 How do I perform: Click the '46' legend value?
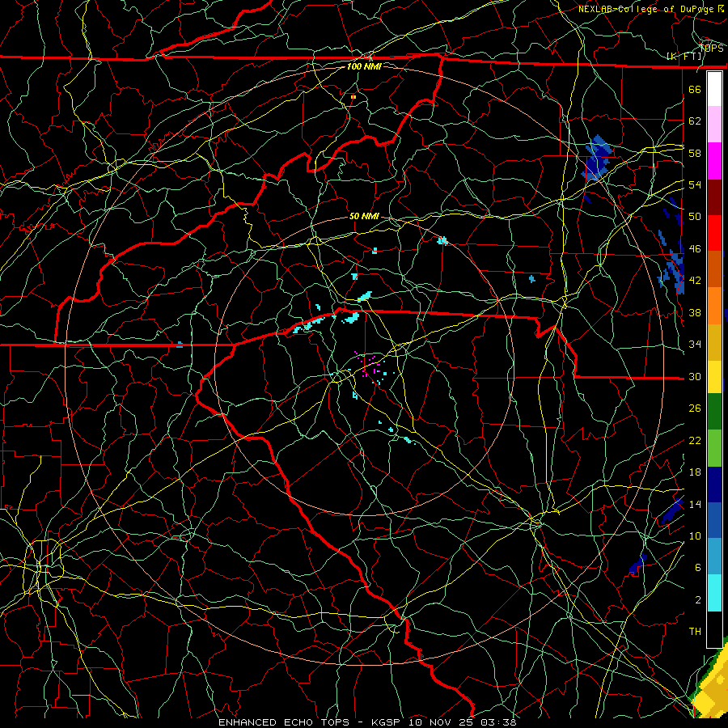pos(695,249)
